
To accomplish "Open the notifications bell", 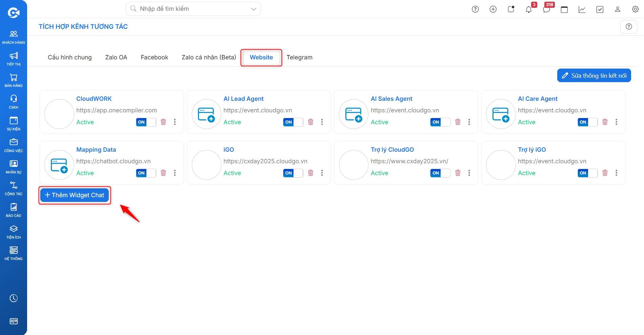I will coord(529,10).
